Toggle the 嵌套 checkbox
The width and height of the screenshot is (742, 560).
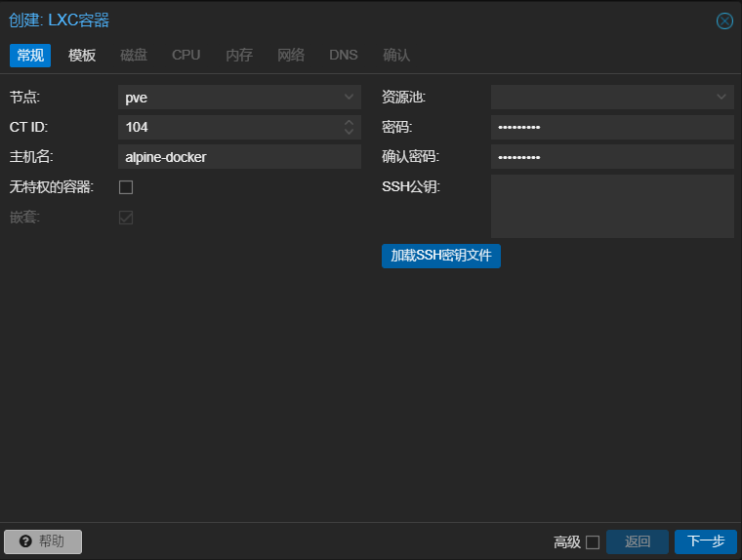coord(126,217)
